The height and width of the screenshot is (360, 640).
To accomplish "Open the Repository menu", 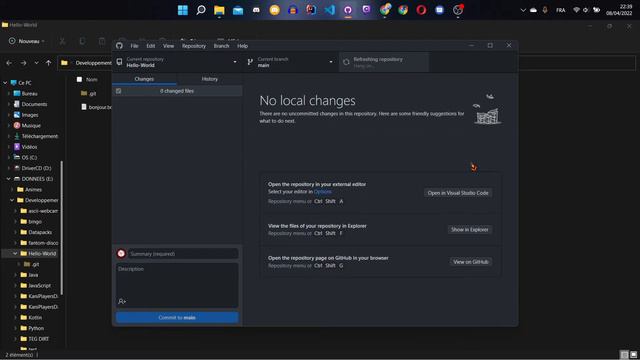I will 194,46.
